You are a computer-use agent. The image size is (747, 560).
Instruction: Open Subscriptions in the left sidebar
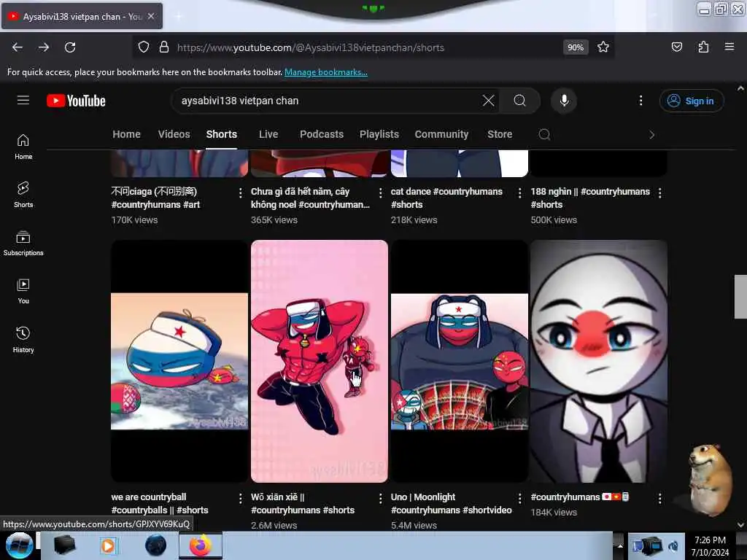pyautogui.click(x=23, y=244)
